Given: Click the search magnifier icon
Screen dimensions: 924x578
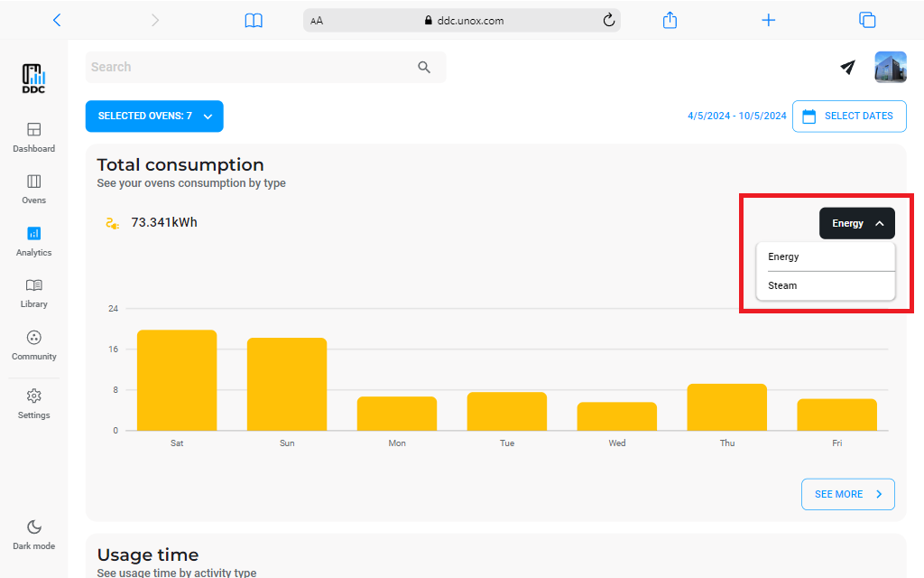Looking at the screenshot, I should click(424, 68).
